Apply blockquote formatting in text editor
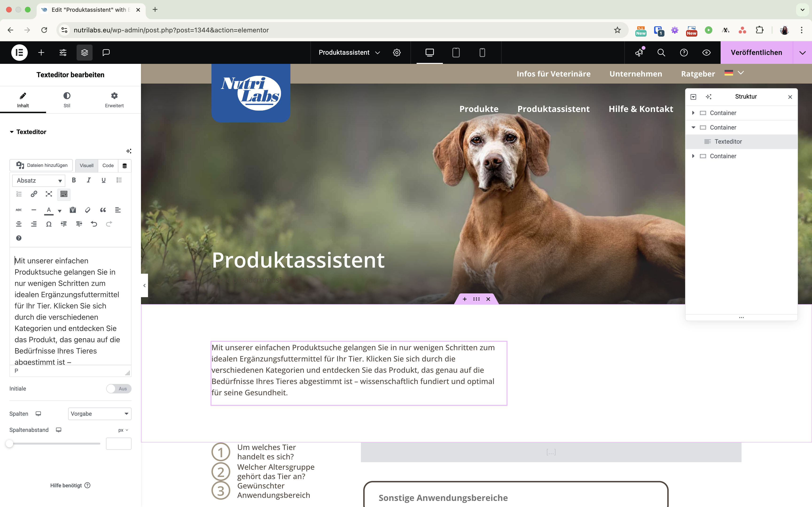Image resolution: width=812 pixels, height=507 pixels. (x=103, y=210)
